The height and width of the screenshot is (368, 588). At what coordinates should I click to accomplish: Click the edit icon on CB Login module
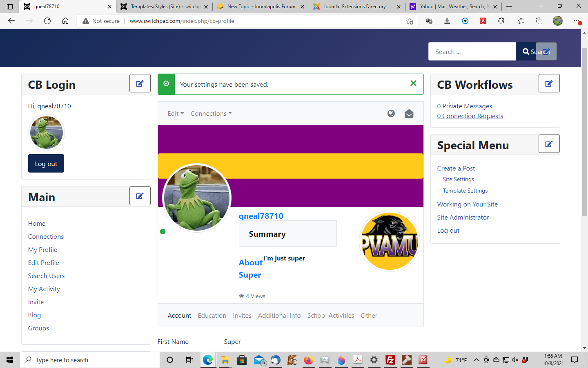click(x=140, y=83)
